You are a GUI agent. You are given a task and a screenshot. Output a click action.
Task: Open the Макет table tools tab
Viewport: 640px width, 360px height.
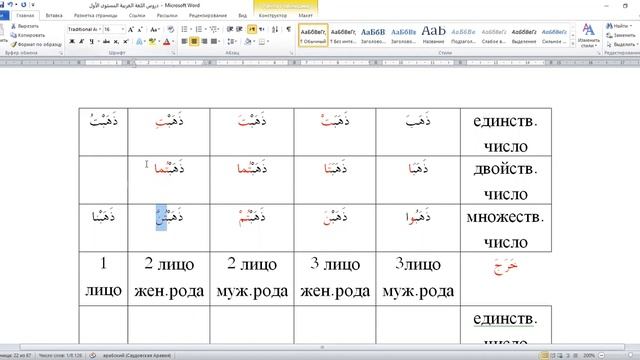[x=305, y=16]
